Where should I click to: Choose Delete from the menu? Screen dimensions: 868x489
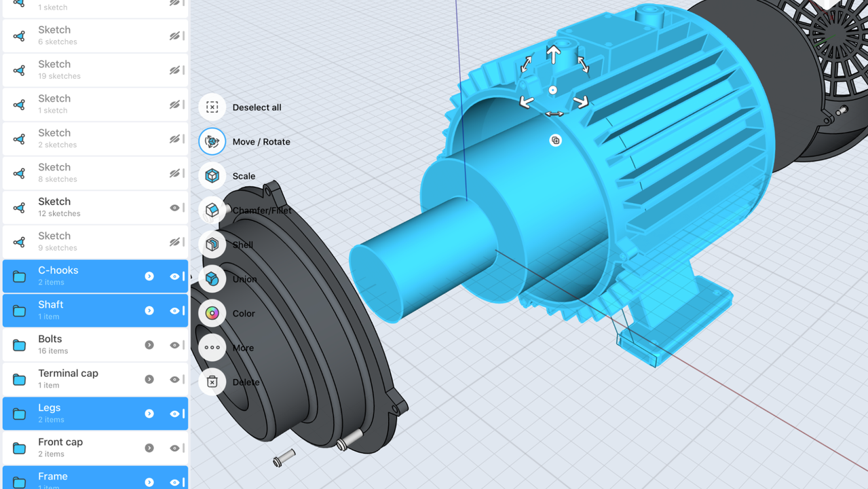(244, 382)
